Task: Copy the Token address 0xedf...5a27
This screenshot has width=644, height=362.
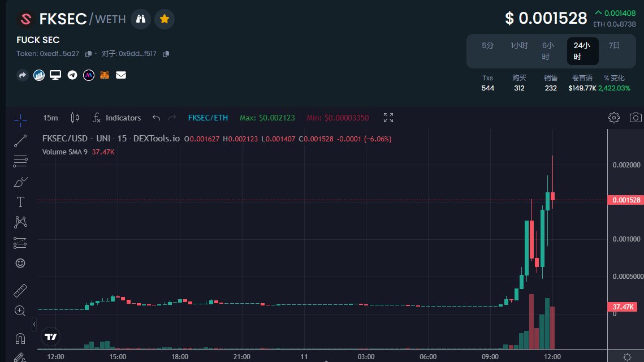Action: 88,54
